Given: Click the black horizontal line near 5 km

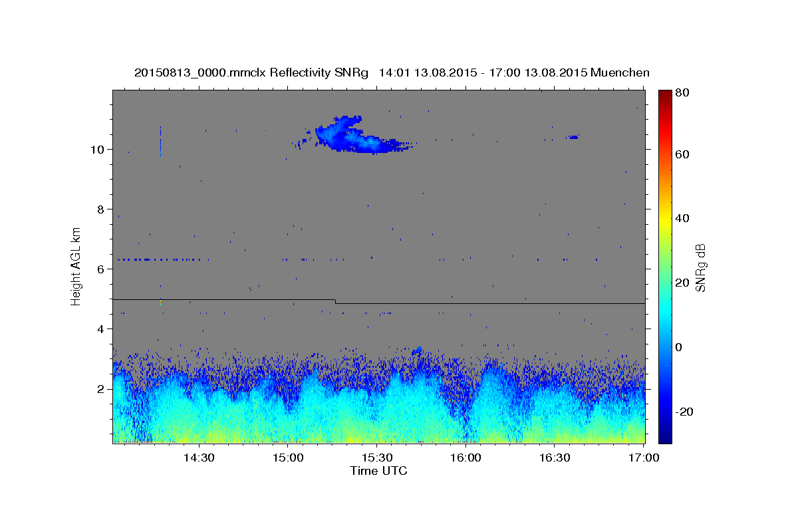Looking at the screenshot, I should 378,301.
